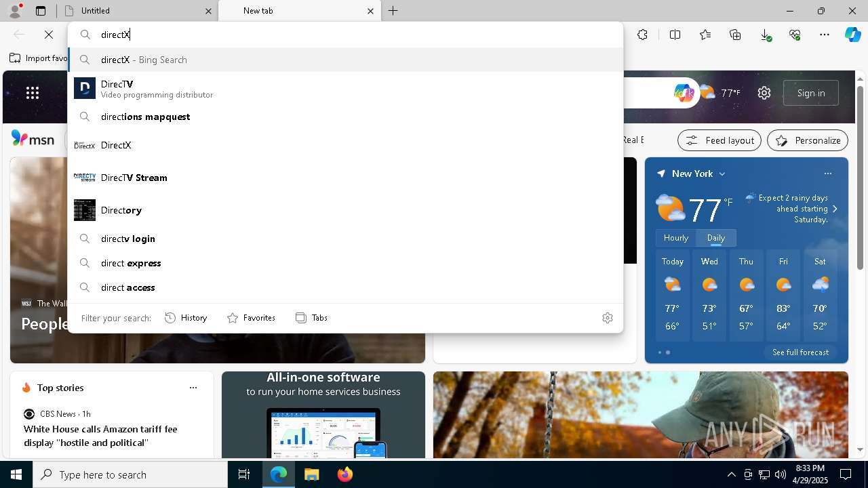This screenshot has width=868, height=488.
Task: Open the notification center icon
Action: [846, 474]
